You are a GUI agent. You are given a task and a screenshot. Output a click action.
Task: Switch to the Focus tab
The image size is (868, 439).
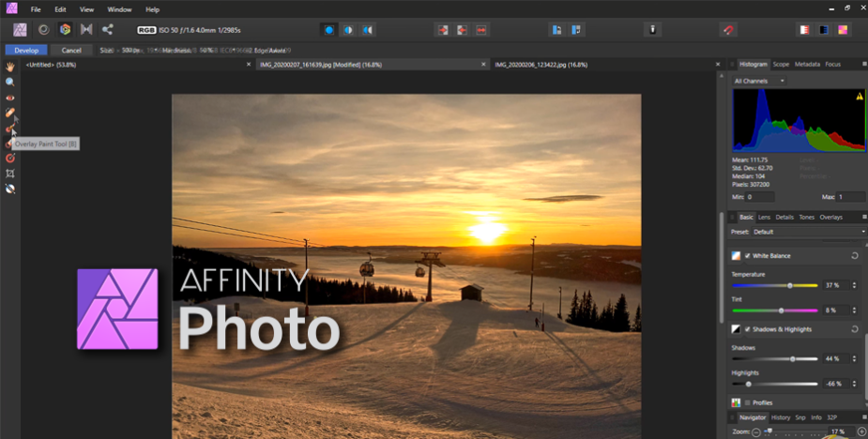(832, 64)
